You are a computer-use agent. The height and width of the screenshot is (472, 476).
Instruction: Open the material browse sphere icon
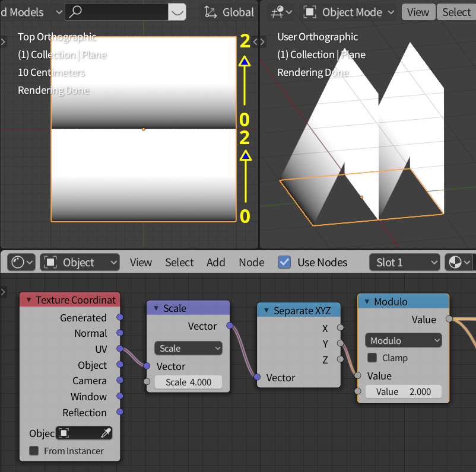coord(458,262)
